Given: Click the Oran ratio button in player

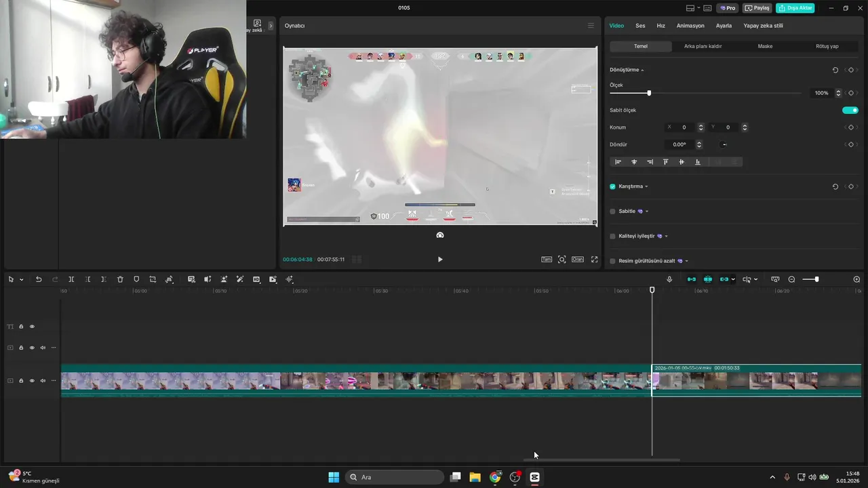Looking at the screenshot, I should pyautogui.click(x=578, y=259).
